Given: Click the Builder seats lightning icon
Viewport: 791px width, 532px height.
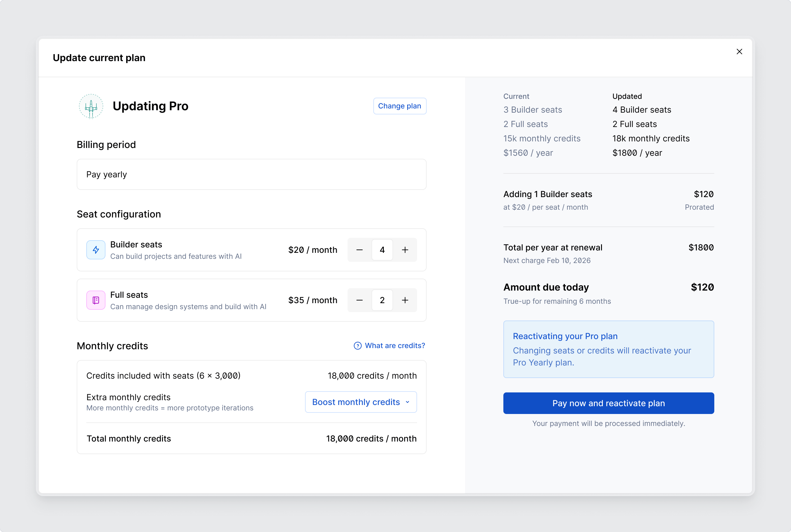Looking at the screenshot, I should coord(96,250).
